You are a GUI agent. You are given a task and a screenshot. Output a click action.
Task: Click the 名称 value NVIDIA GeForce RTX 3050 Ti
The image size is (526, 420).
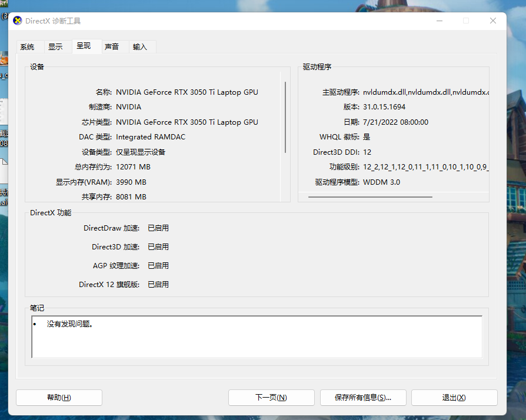[187, 92]
